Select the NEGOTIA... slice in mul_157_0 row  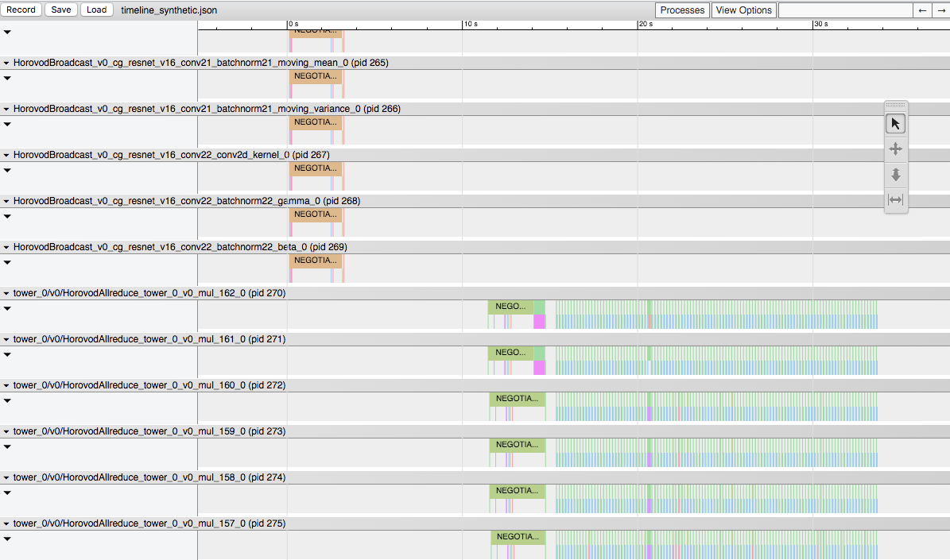[x=518, y=536]
